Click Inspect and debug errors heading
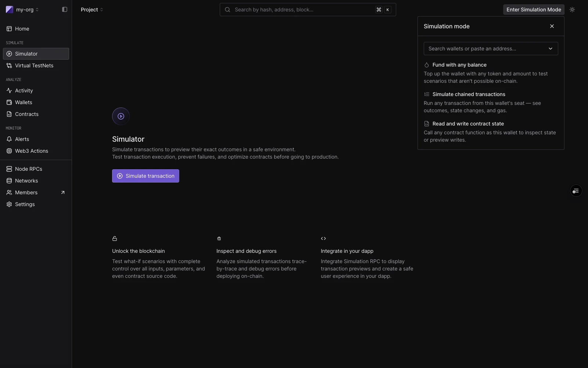 pos(247,251)
